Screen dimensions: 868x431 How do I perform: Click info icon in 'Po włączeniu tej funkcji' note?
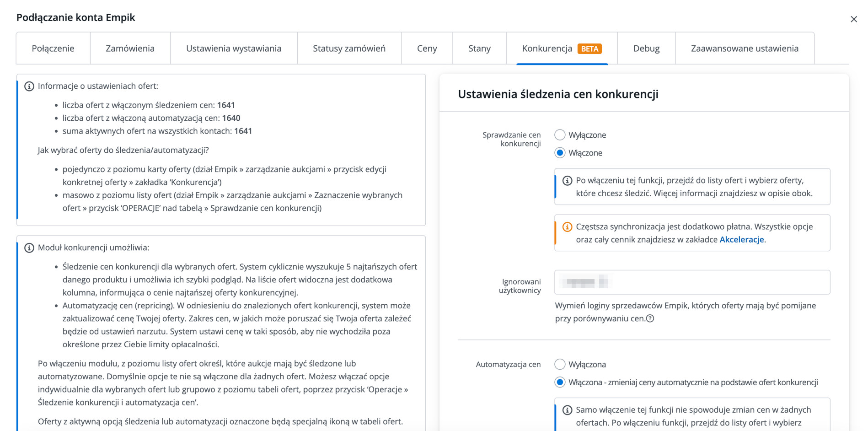click(x=567, y=181)
